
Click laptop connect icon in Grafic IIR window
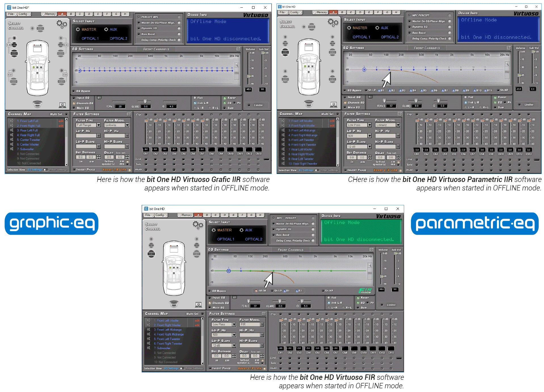point(62,105)
